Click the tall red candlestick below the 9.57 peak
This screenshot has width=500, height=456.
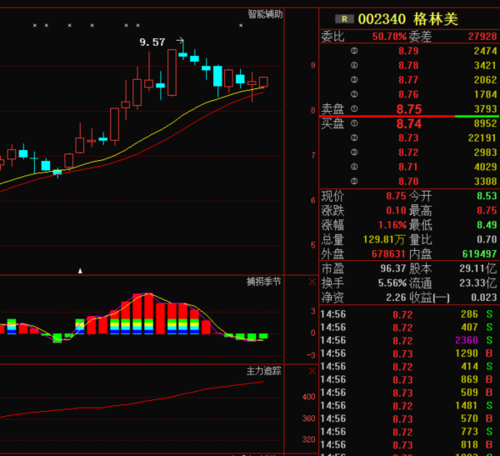point(172,72)
